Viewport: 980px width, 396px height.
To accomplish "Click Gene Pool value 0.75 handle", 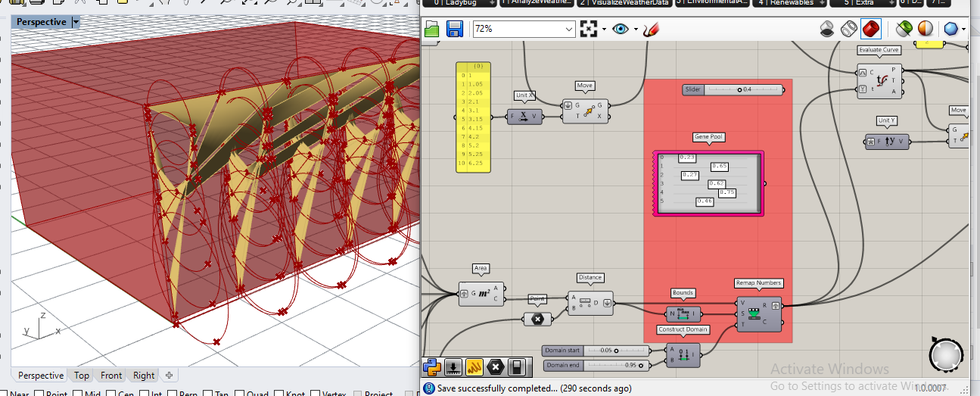I will pyautogui.click(x=727, y=192).
